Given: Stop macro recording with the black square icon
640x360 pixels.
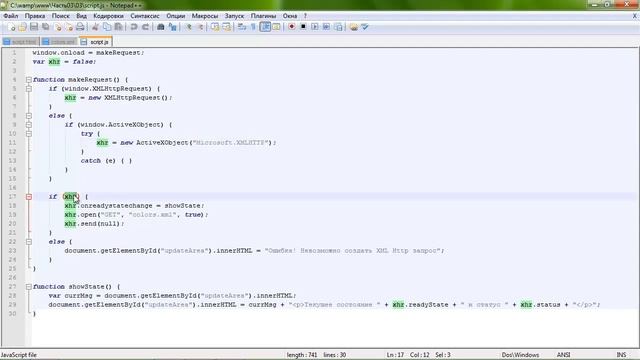Looking at the screenshot, I should coord(303,27).
